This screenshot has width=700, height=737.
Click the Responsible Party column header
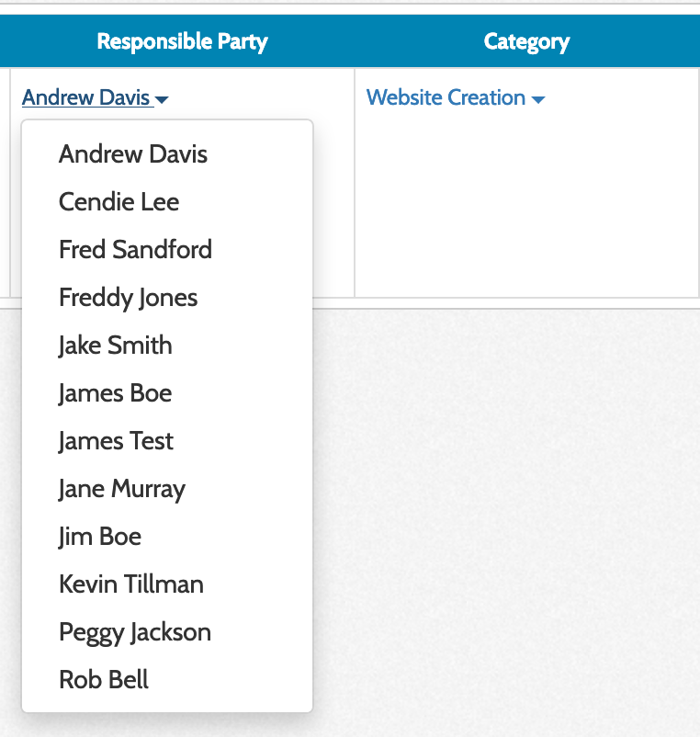coord(182,41)
